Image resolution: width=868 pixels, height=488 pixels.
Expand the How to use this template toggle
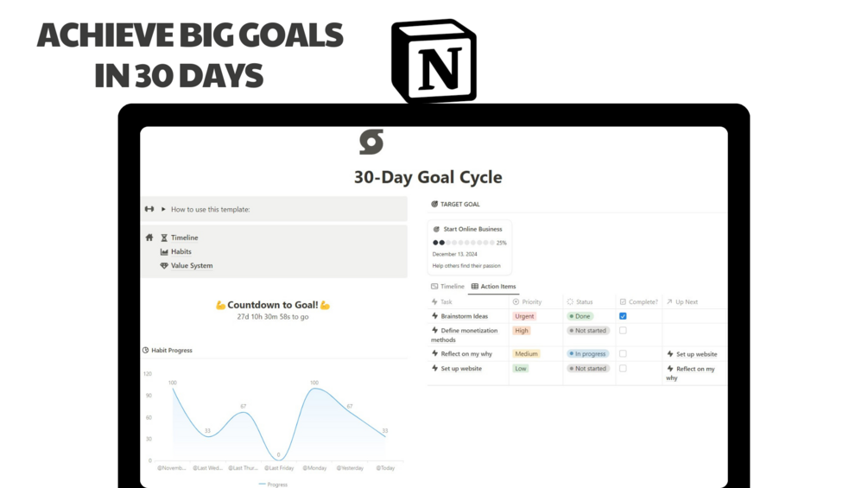click(163, 209)
